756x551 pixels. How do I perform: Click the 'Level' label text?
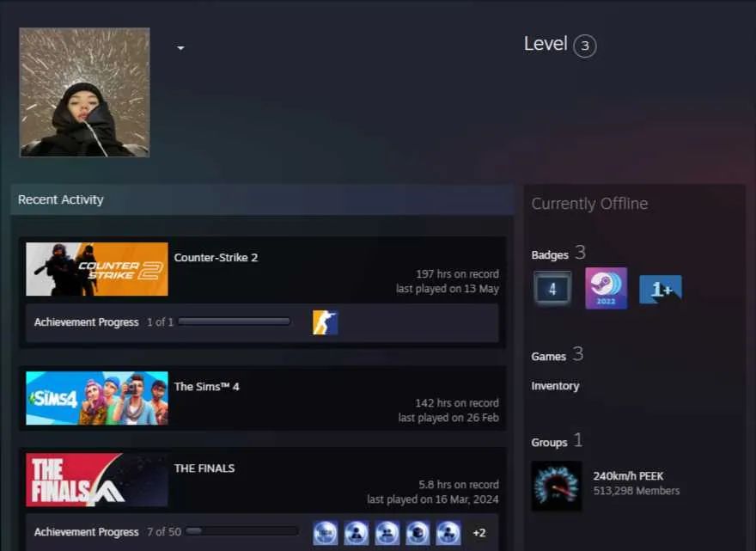[546, 44]
